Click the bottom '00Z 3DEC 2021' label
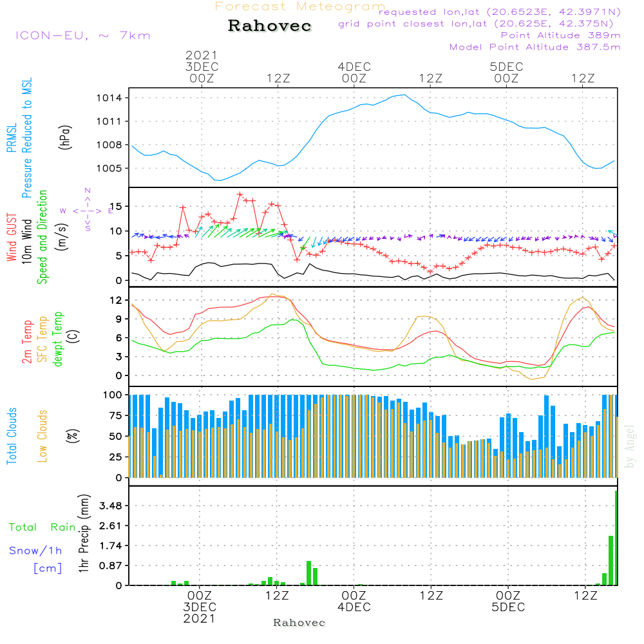 tap(200, 607)
